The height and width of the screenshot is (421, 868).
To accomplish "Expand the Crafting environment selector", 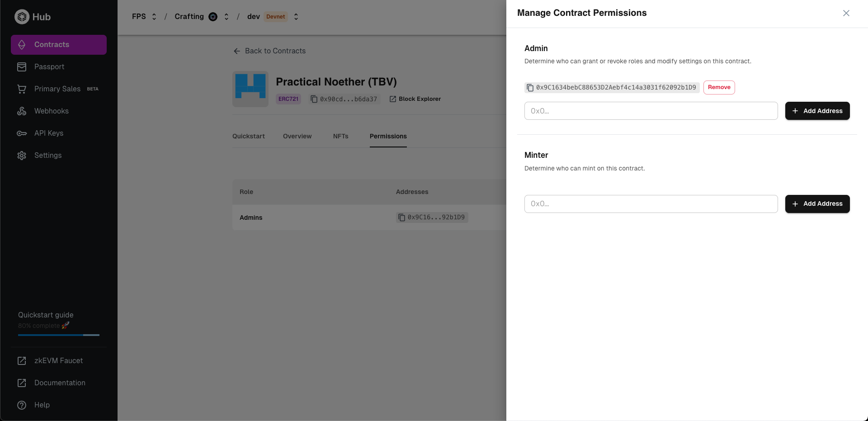I will click(x=226, y=16).
